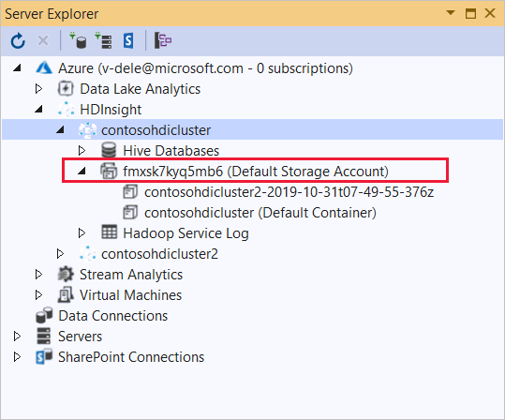
Task: Expand the Servers node
Action: [17, 337]
